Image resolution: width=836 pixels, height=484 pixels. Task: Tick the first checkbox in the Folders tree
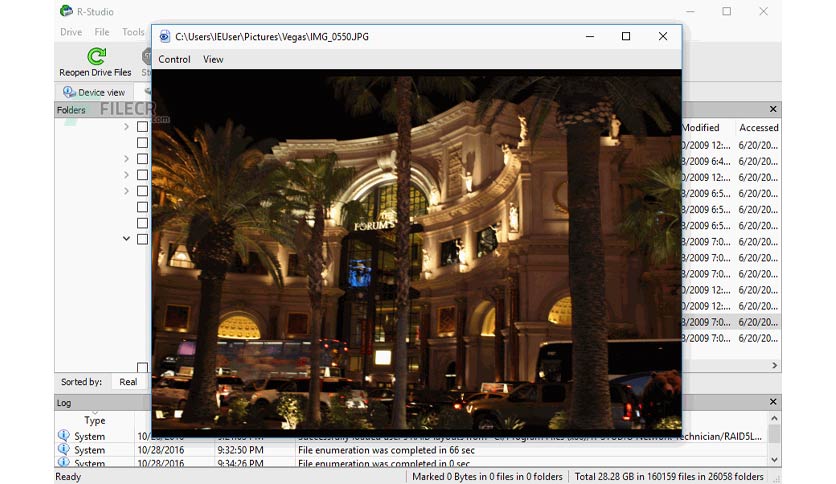pyautogui.click(x=142, y=126)
